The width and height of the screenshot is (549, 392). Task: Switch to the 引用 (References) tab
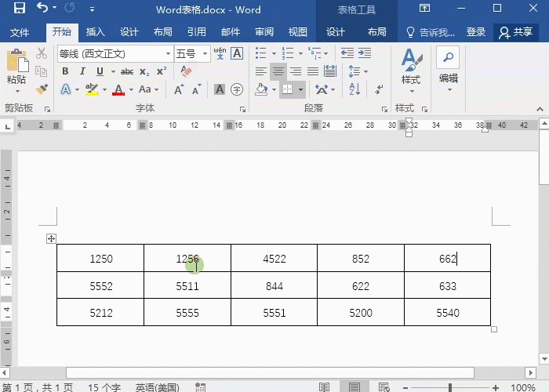[x=196, y=32]
